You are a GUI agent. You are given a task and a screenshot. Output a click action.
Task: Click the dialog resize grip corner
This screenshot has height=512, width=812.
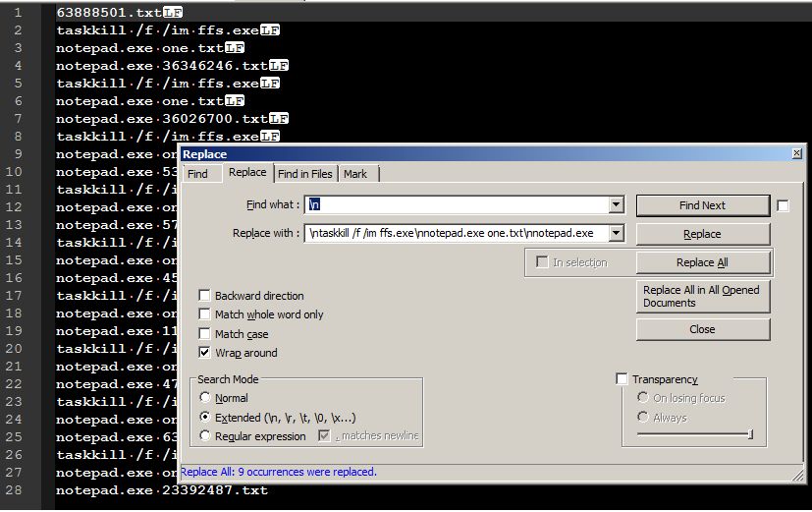coord(798,476)
